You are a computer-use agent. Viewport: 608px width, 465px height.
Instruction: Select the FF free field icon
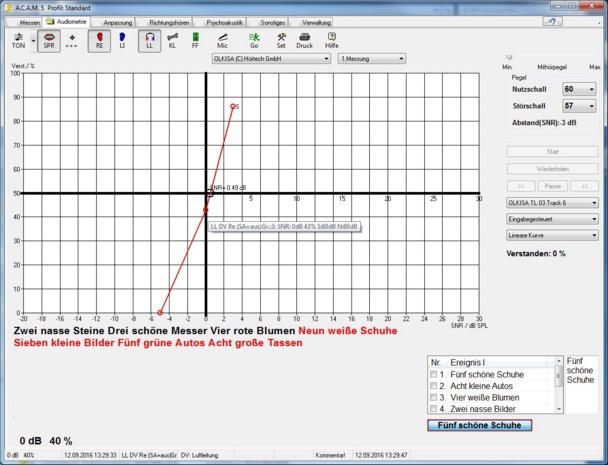[x=196, y=40]
